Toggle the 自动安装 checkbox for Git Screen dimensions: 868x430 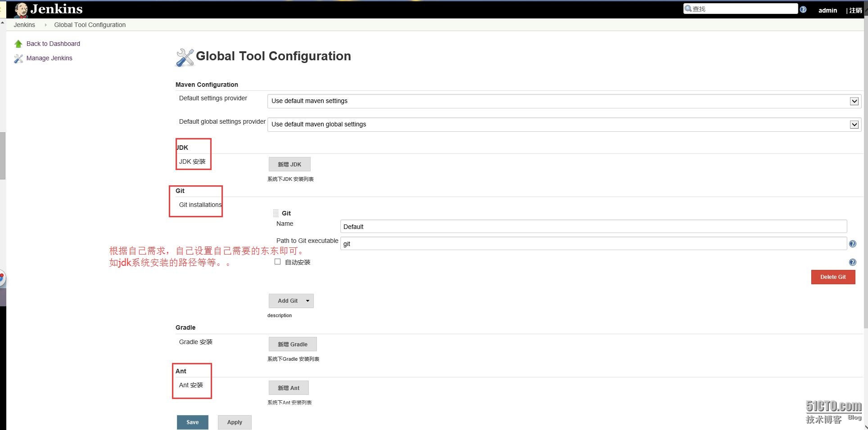pos(277,262)
